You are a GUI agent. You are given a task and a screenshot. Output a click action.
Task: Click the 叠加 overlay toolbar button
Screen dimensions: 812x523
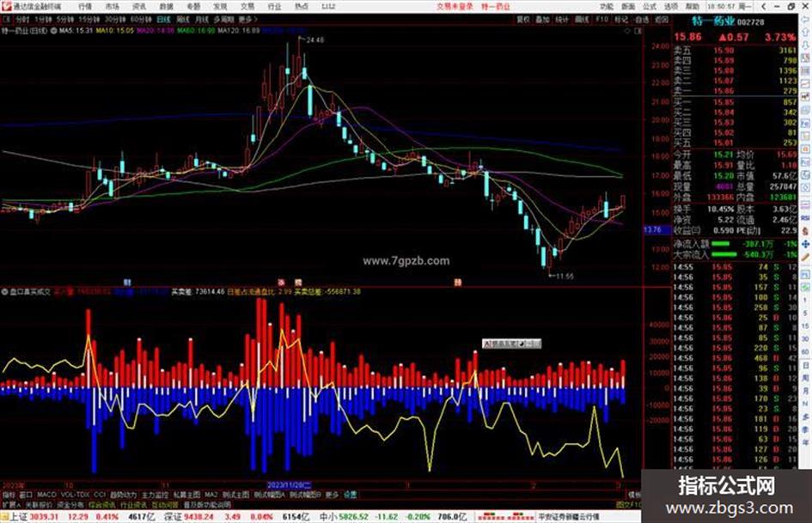pos(542,19)
